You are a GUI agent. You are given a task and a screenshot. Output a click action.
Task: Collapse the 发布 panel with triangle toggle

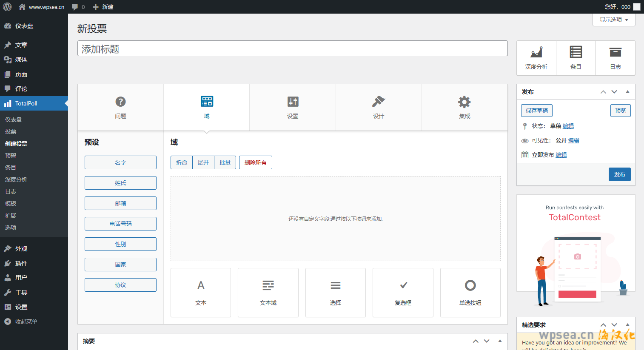click(x=627, y=92)
